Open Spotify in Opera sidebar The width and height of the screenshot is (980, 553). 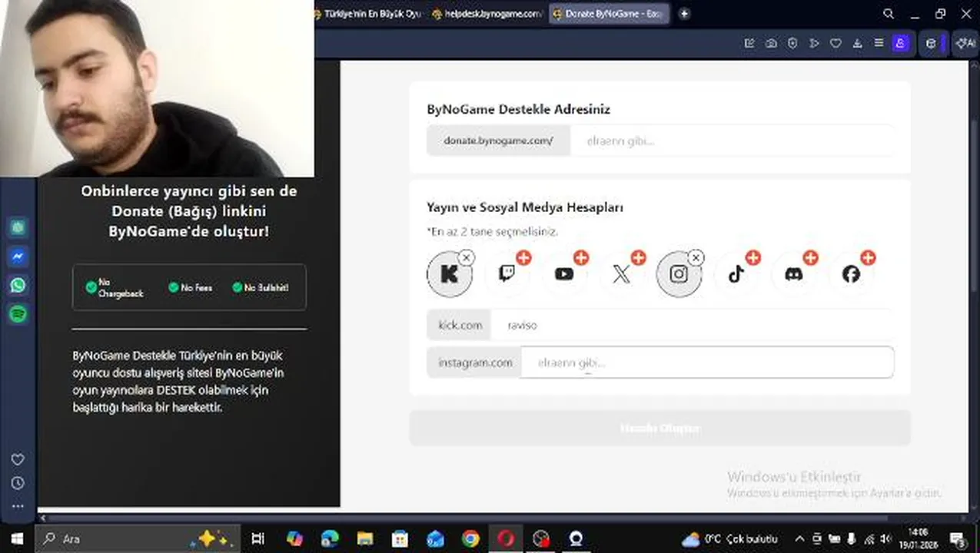[18, 314]
